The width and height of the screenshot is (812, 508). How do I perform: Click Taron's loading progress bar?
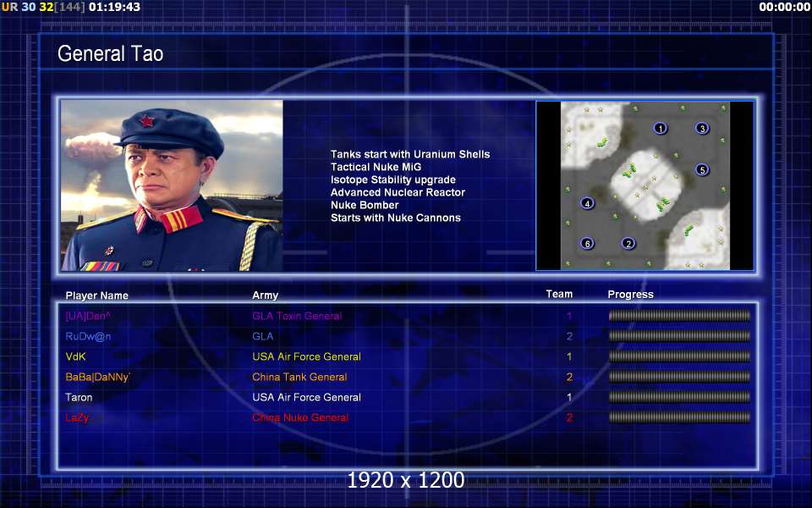click(679, 397)
